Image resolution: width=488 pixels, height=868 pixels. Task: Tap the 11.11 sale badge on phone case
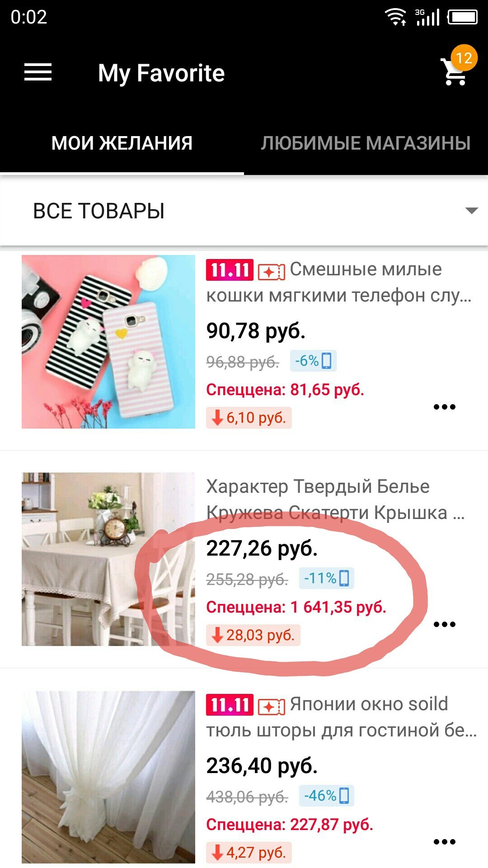click(x=230, y=270)
